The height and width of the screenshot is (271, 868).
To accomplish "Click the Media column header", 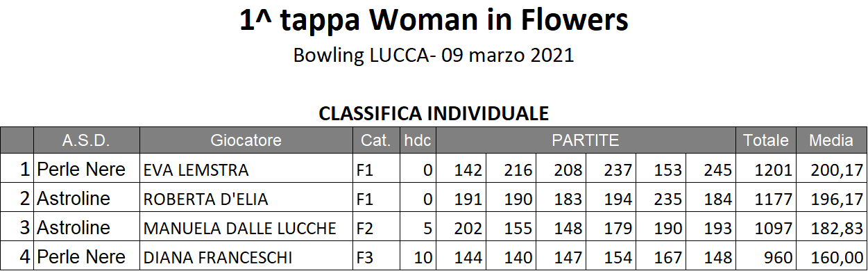I will pos(831,140).
